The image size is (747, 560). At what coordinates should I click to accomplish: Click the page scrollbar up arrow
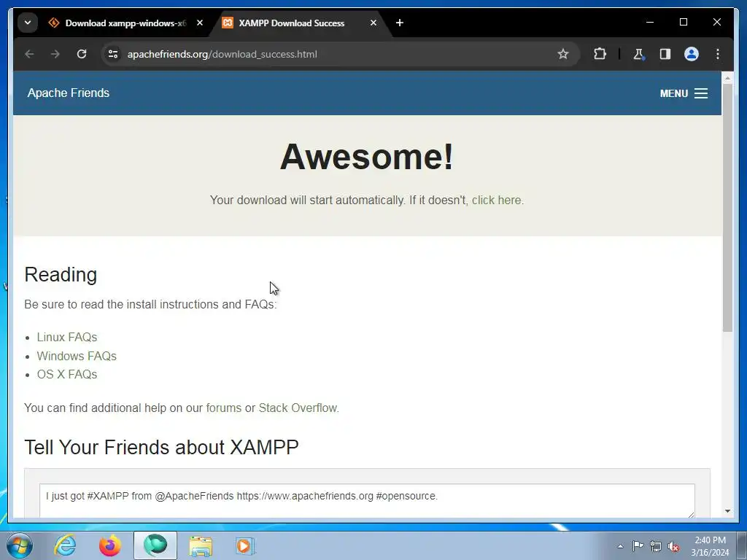[727, 77]
